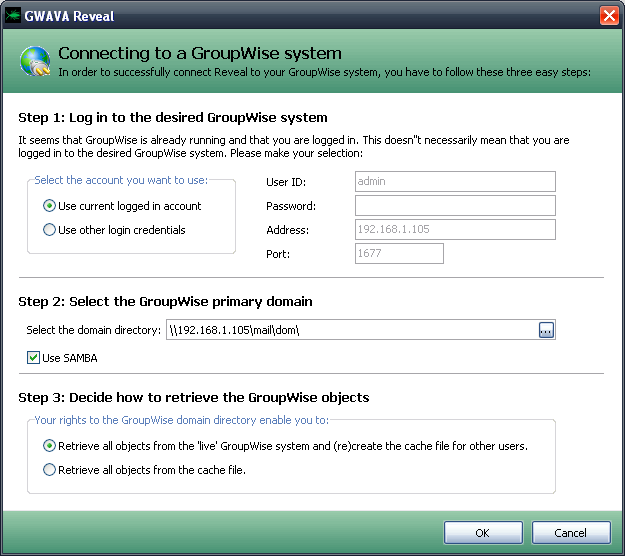Click the GWAVA Reveal spider icon in title bar

pos(12,16)
